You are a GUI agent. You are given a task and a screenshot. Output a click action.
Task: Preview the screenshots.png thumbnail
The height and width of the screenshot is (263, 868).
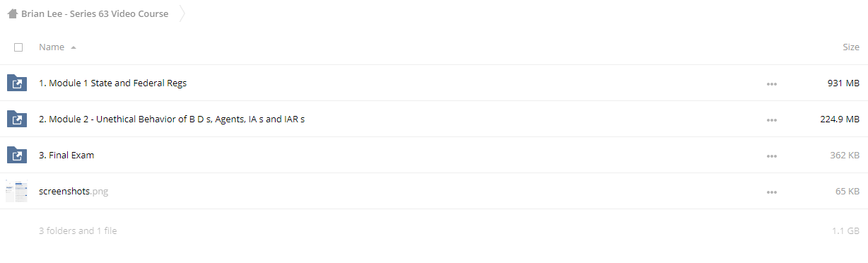point(16,192)
